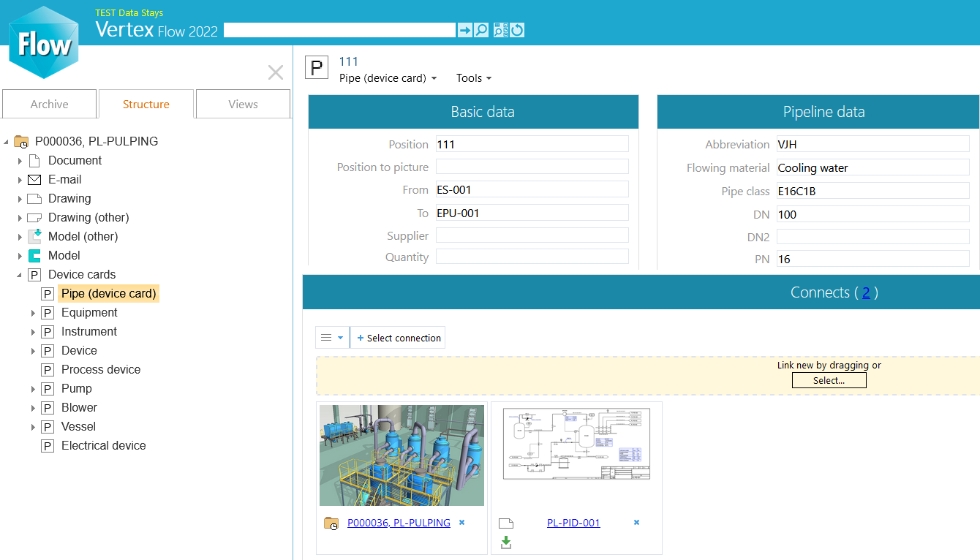
Task: Open the Pipe (device card) dropdown menu
Action: (388, 78)
